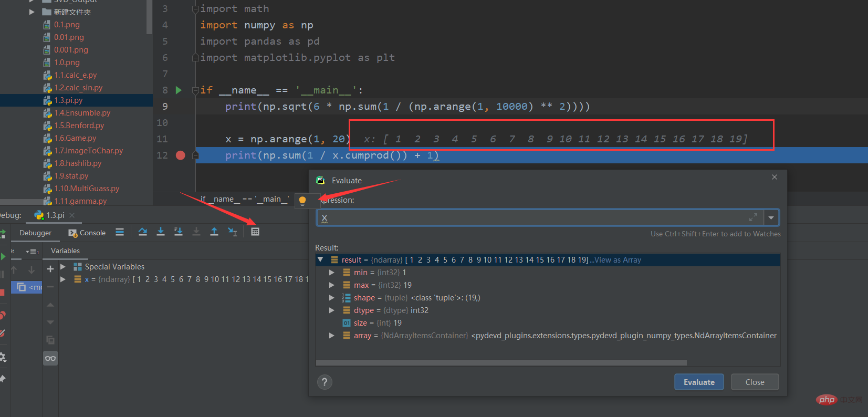Click the if __name__ == '__main__' breadcrumb
868x417 pixels.
coord(245,199)
